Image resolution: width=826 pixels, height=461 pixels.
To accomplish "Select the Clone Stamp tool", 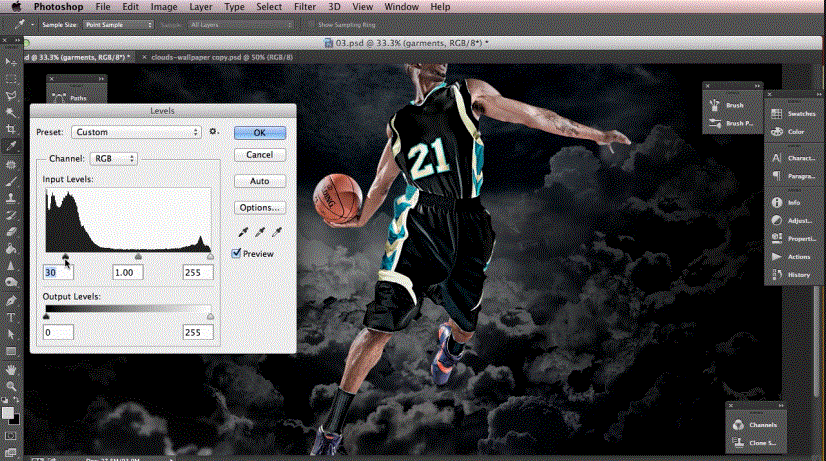I will [11, 198].
